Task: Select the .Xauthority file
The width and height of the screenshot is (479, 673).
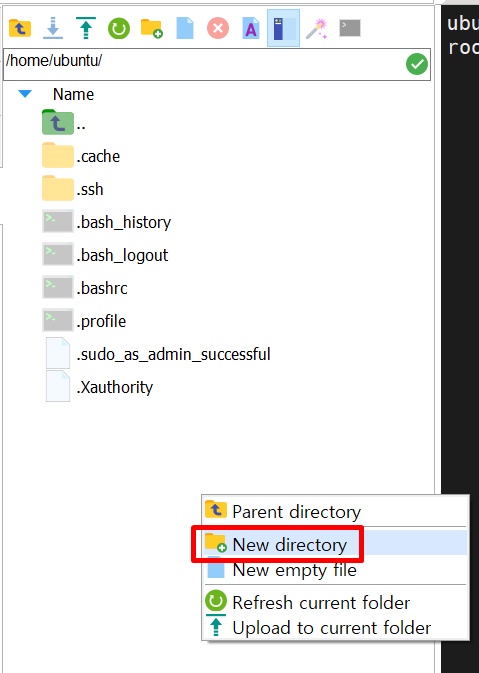Action: [x=99, y=387]
